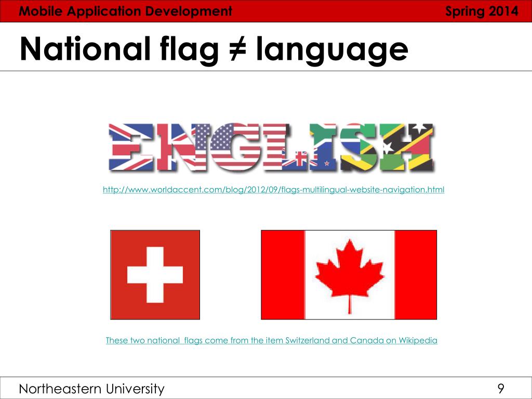Open the Wikipedia flags source link
Image resolution: width=532 pixels, height=399 pixels.
coord(271,340)
